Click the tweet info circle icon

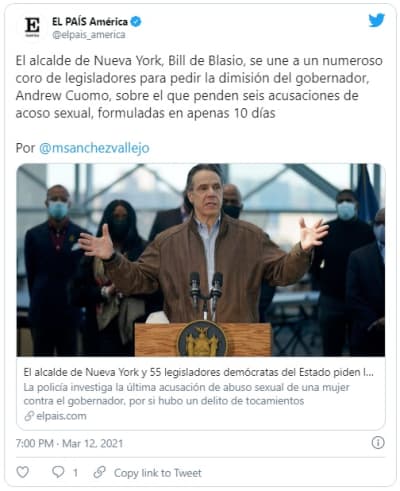coord(378,443)
